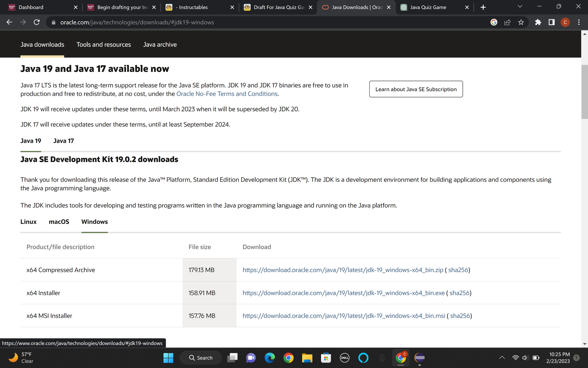This screenshot has width=588, height=368.
Task: Switch to the Draft For Java Quiz Game tab
Action: coord(279,7)
